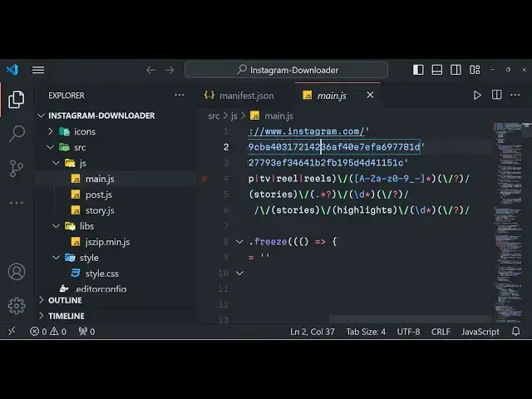Open story.js in the file tree
Screen dimensions: 532x399
tap(116, 210)
